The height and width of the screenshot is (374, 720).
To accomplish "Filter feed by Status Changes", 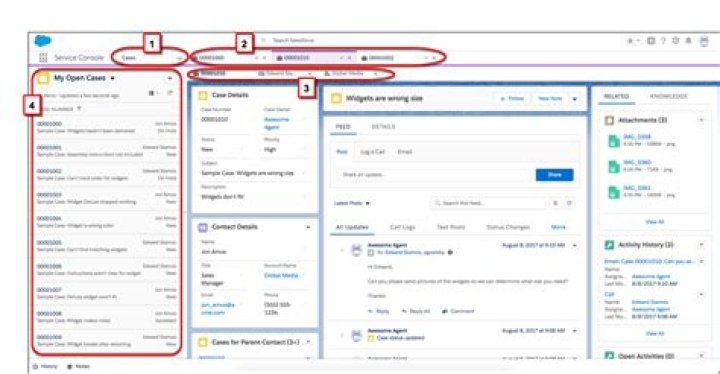I will tap(508, 227).
